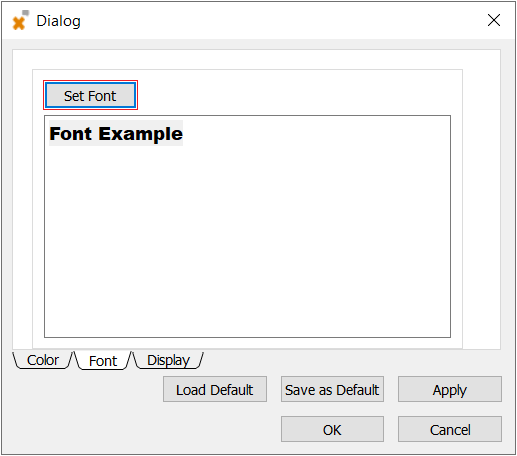
Task: Close the Dialog window
Action: (x=494, y=20)
